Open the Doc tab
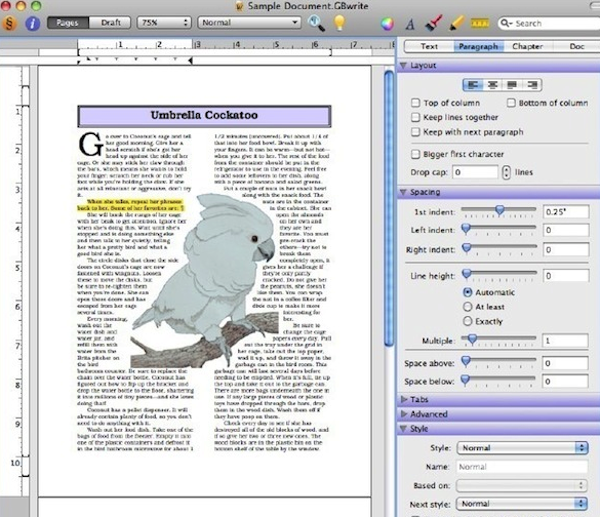The height and width of the screenshot is (517, 600). click(577, 46)
